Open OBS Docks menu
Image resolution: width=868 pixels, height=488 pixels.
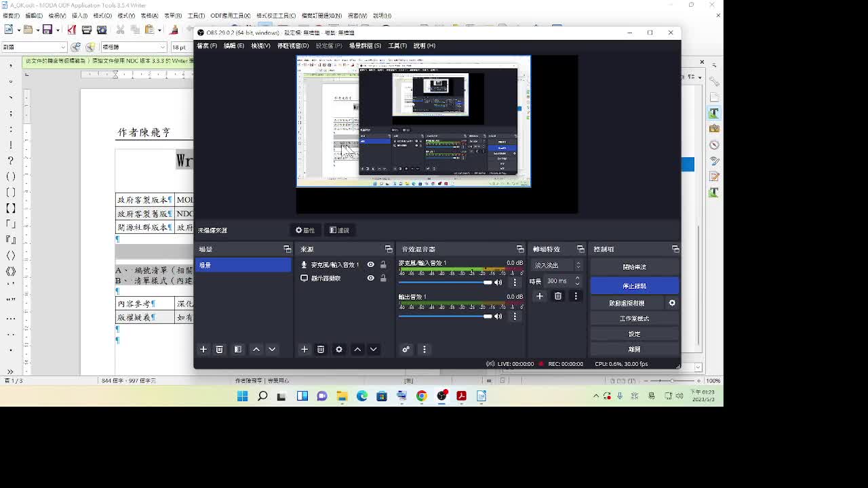point(293,45)
